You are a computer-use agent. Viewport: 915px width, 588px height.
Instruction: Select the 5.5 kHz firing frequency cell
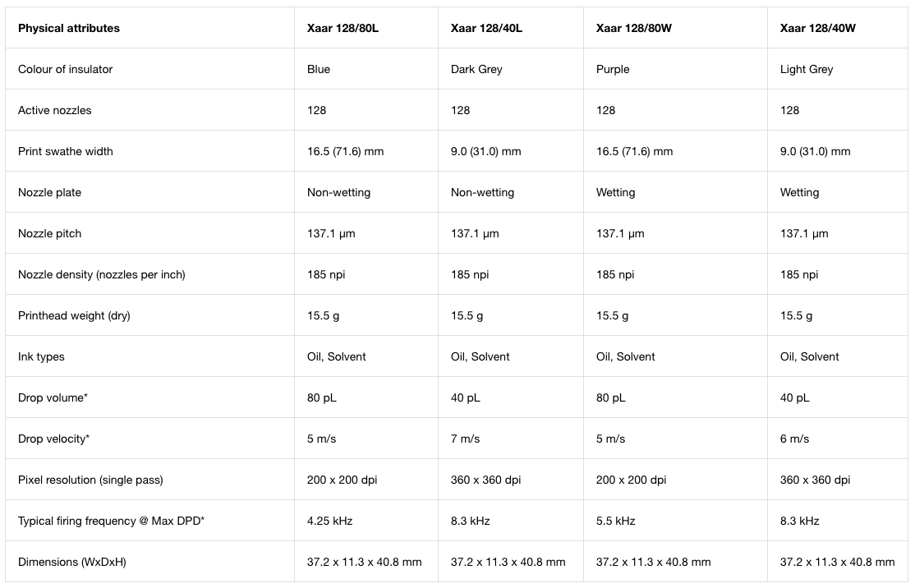616,521
